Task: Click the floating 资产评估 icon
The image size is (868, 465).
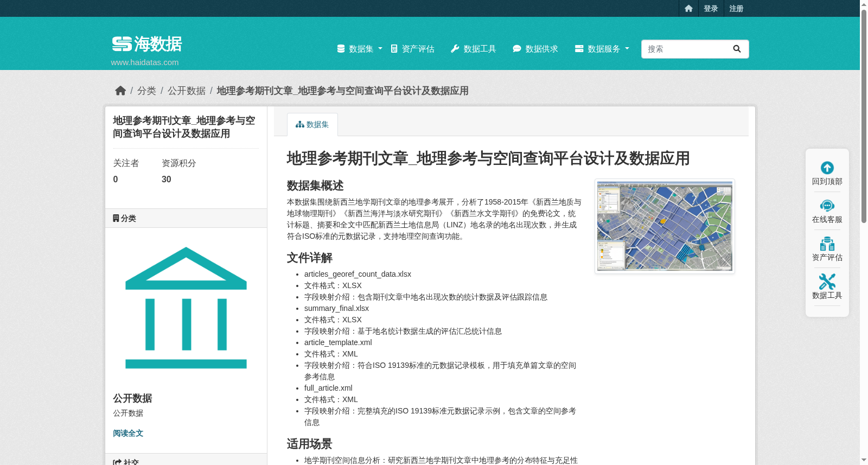Action: pos(827,244)
